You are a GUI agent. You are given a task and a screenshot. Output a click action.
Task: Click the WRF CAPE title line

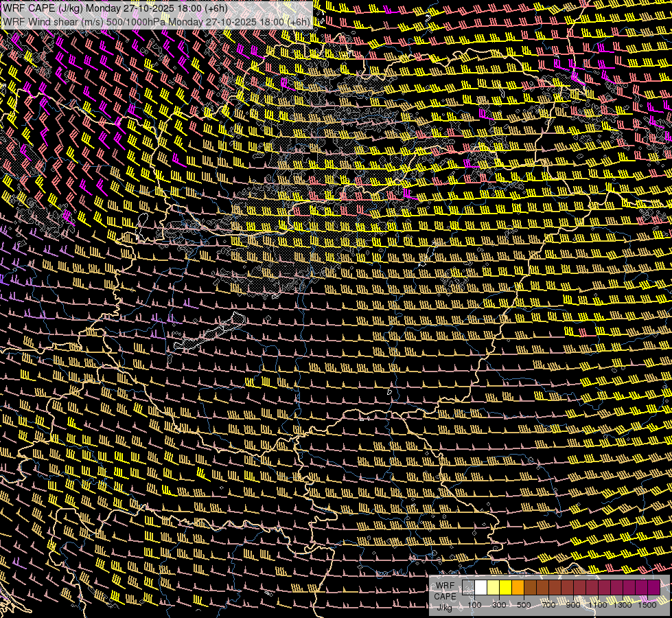coord(115,8)
